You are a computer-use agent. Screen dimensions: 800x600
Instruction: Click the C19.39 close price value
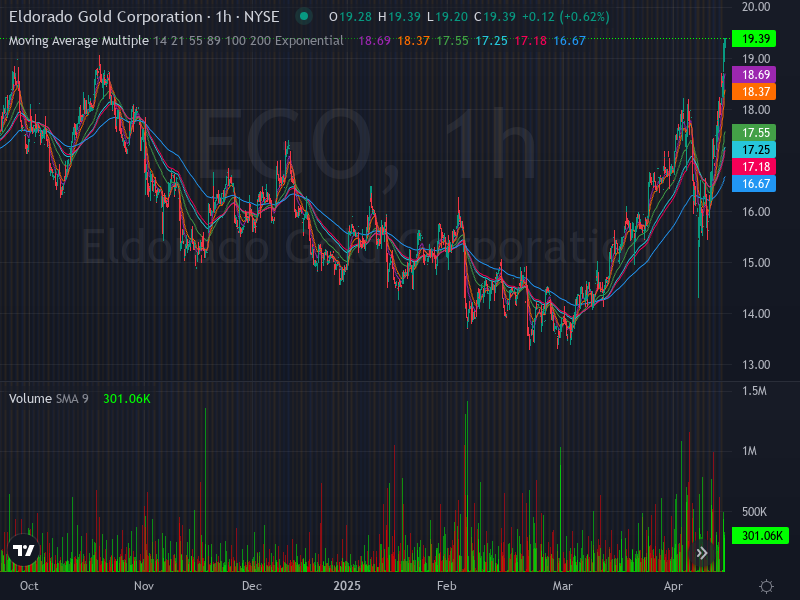pyautogui.click(x=494, y=17)
